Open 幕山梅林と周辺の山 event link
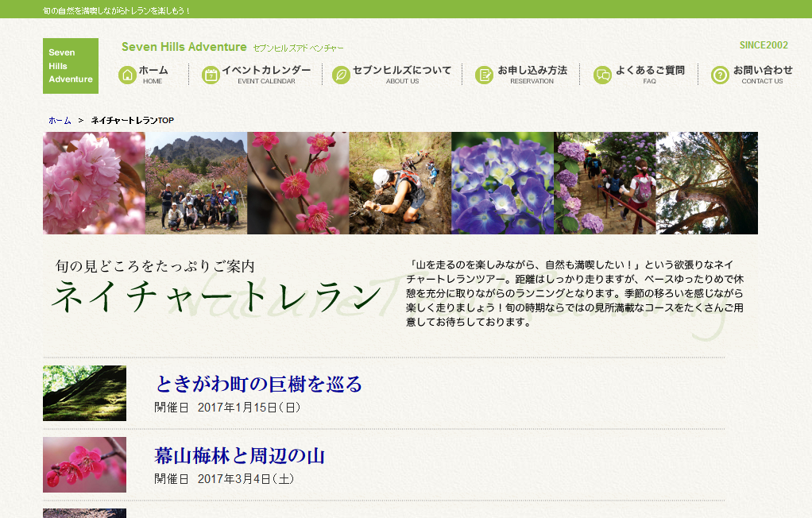Viewport: 812px width, 518px height. [x=240, y=456]
